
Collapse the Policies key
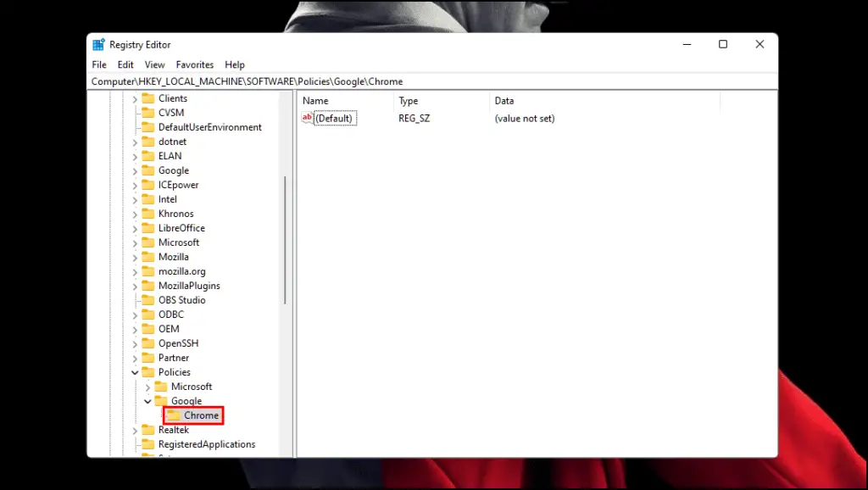135,373
